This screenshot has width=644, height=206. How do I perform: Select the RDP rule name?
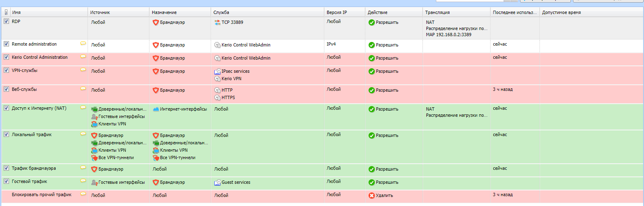[16, 21]
